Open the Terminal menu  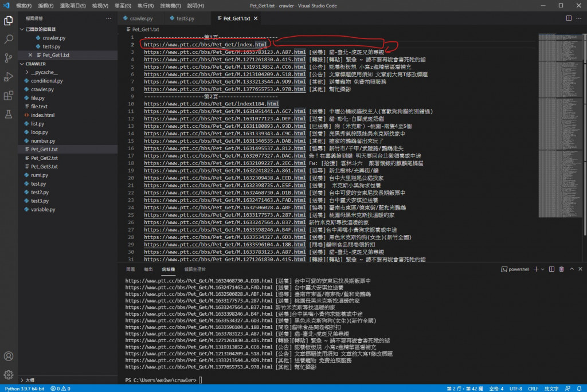click(170, 6)
